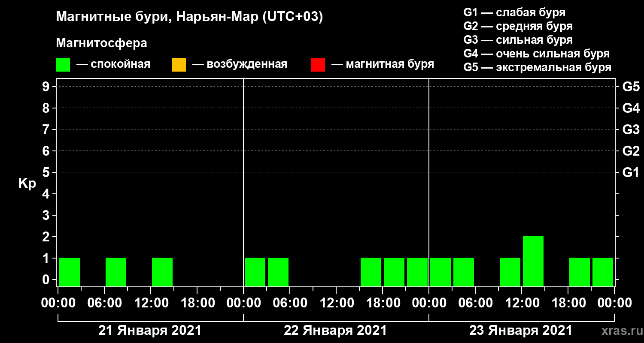Click the 12:00–15:00 bar on 21 Января
Screen dimensions: 644x343
pyautogui.click(x=162, y=272)
